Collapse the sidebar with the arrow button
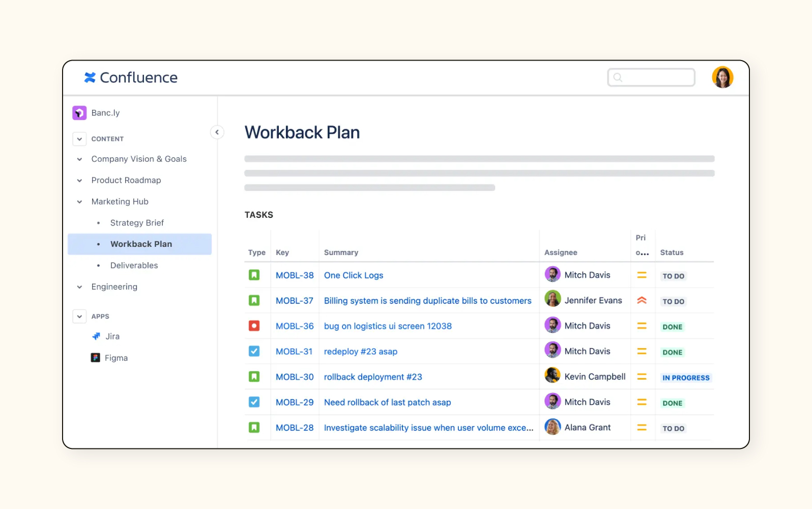This screenshot has height=509, width=812. [x=217, y=132]
